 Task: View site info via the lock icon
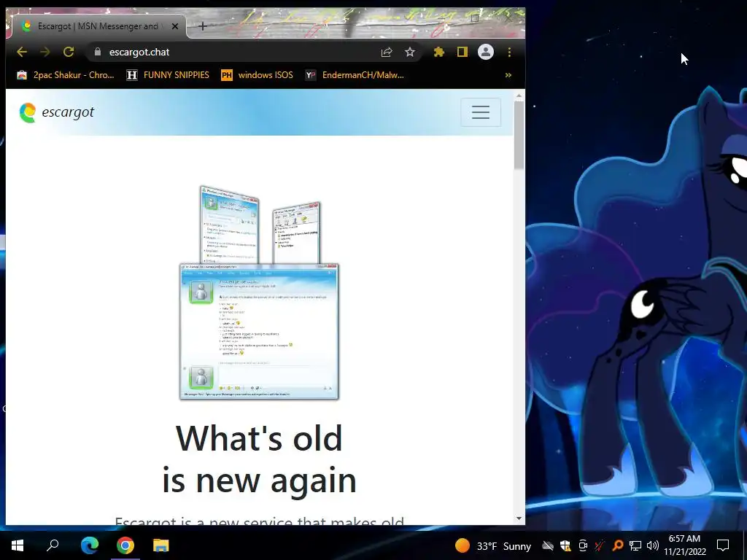tap(98, 52)
